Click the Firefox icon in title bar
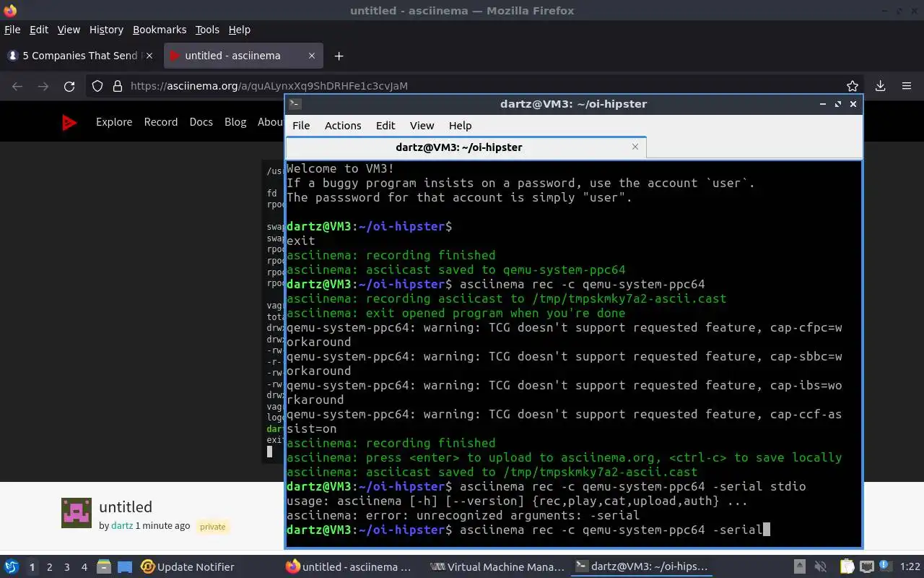The width and height of the screenshot is (924, 578). click(10, 10)
